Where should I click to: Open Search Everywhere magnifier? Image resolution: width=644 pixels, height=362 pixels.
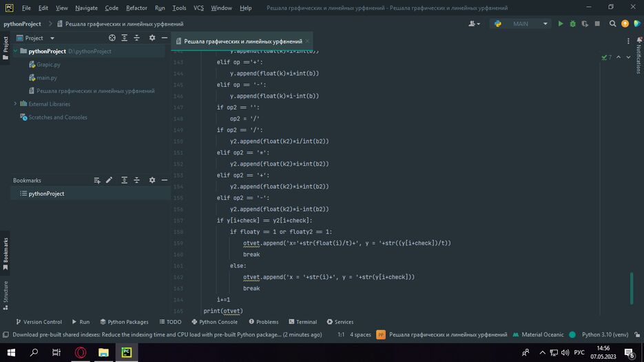click(x=612, y=24)
